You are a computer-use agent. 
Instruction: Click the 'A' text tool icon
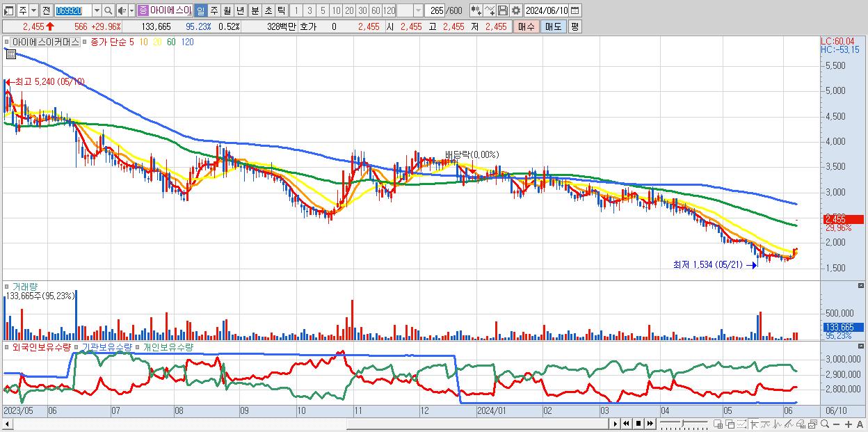point(860,424)
